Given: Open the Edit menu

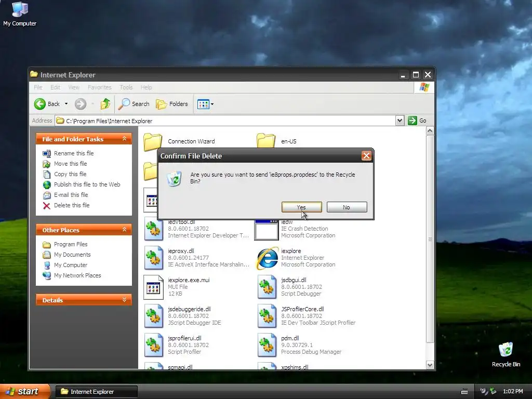Looking at the screenshot, I should point(55,87).
